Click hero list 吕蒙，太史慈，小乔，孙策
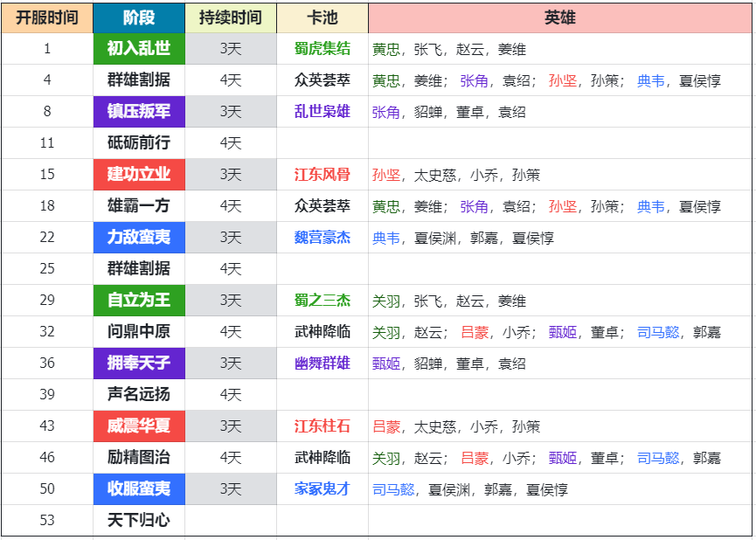Screen dimensions: 756x540 pyautogui.click(x=559, y=426)
